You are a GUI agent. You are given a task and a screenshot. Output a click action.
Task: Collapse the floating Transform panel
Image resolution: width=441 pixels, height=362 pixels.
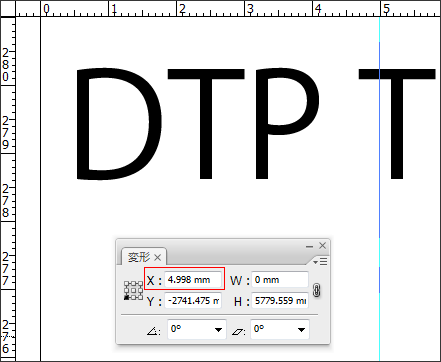[309, 246]
